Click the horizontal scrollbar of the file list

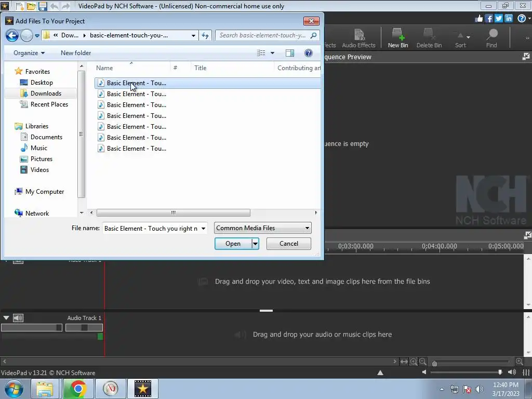[x=174, y=212]
